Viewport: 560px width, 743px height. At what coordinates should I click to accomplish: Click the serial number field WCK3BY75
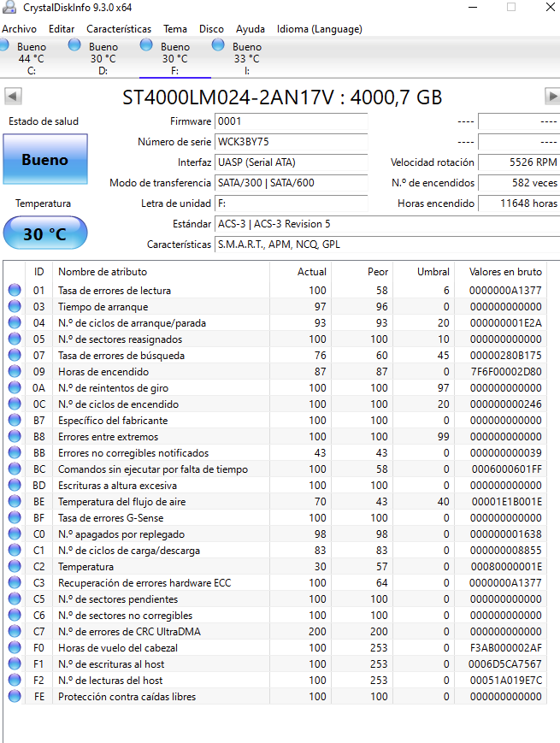pos(292,142)
